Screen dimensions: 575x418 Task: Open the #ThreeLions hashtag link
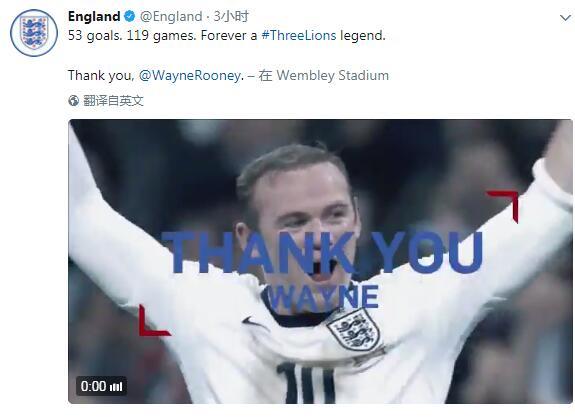(299, 36)
